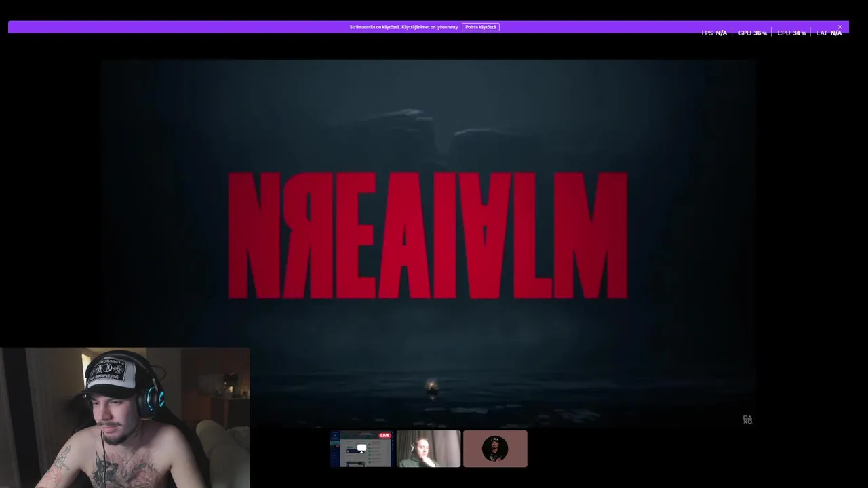Click the PlayStation shapes icon on video
This screenshot has height=488, width=868.
tap(747, 420)
